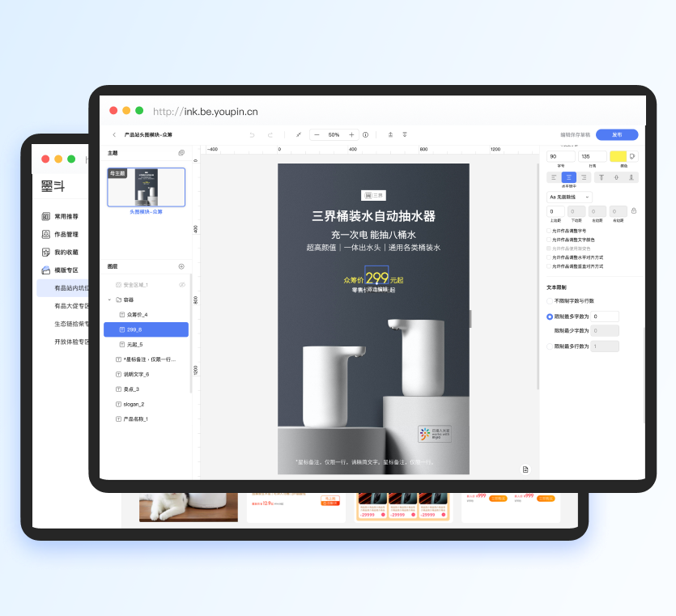Select the 元起_5 layer
This screenshot has width=676, height=616.
pyautogui.click(x=147, y=344)
